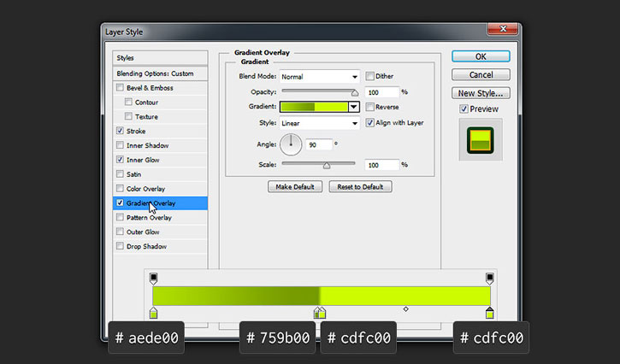Tick the Pattern Overlay checkbox
The height and width of the screenshot is (364, 620).
coord(120,217)
